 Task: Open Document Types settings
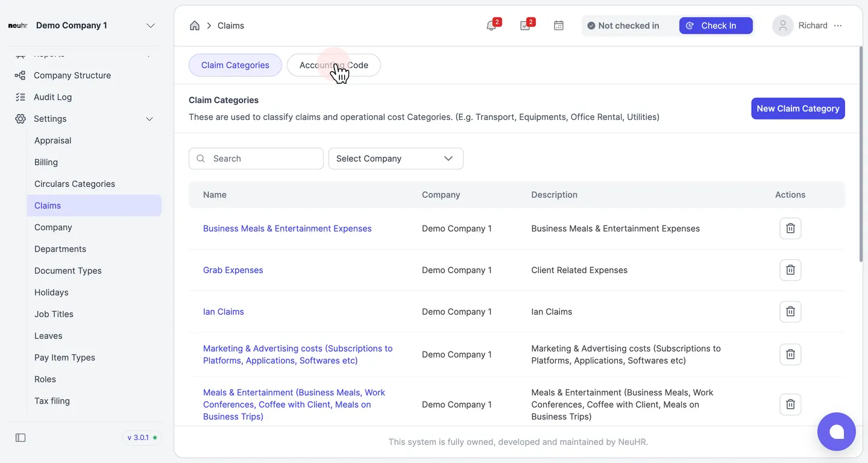tap(94, 271)
